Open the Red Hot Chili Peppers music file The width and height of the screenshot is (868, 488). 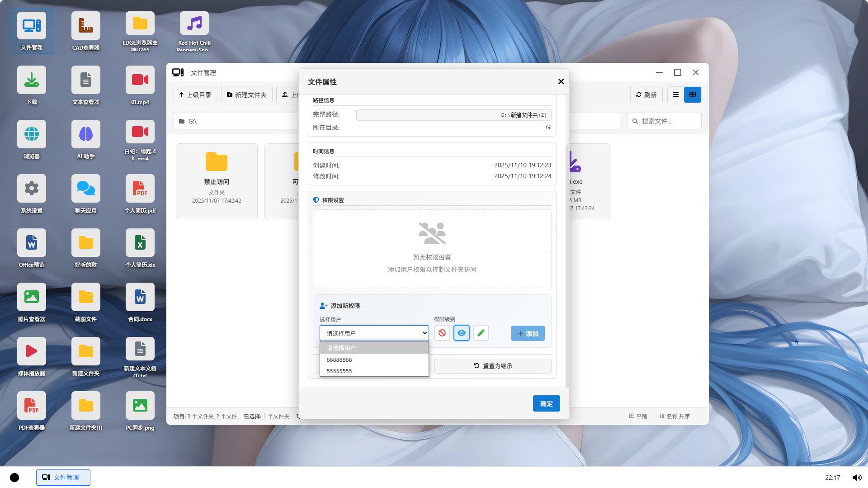[194, 31]
